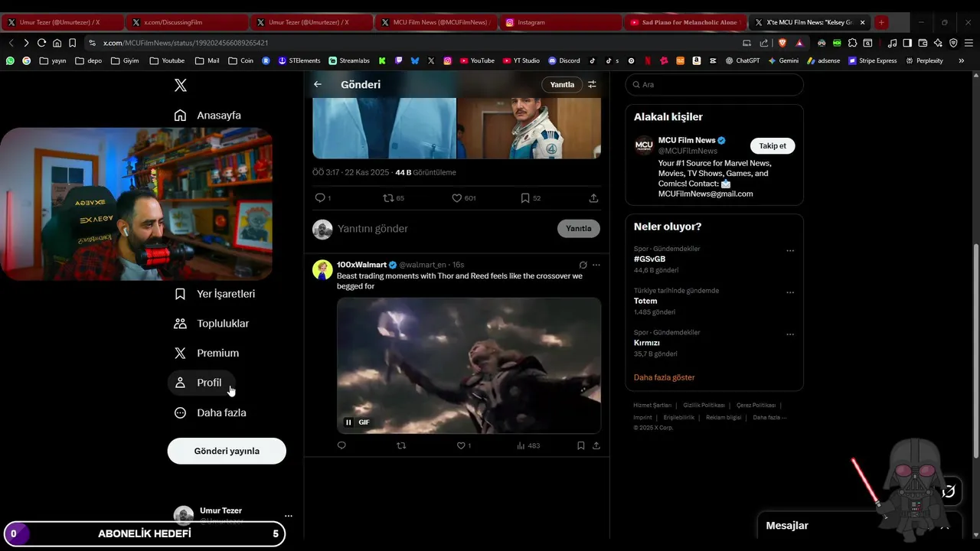Open a new browser tab
Screen dimensions: 980x551
tap(881, 22)
